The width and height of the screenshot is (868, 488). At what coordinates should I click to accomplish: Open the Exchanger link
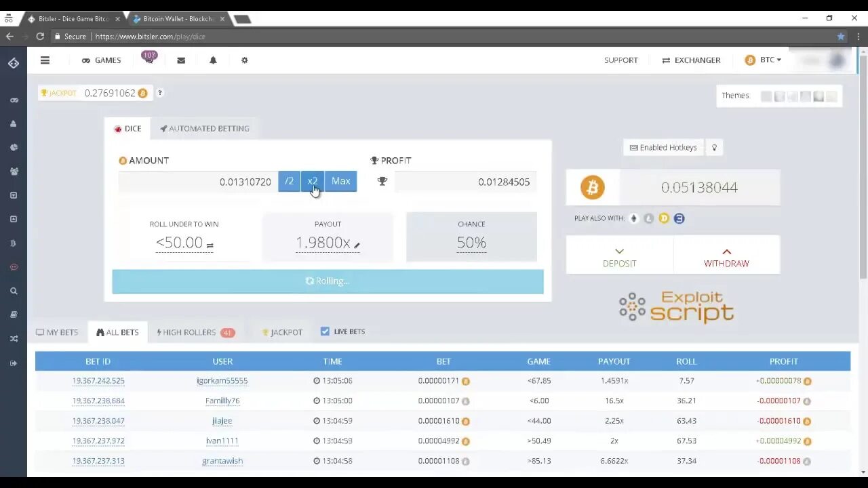[x=691, y=60]
